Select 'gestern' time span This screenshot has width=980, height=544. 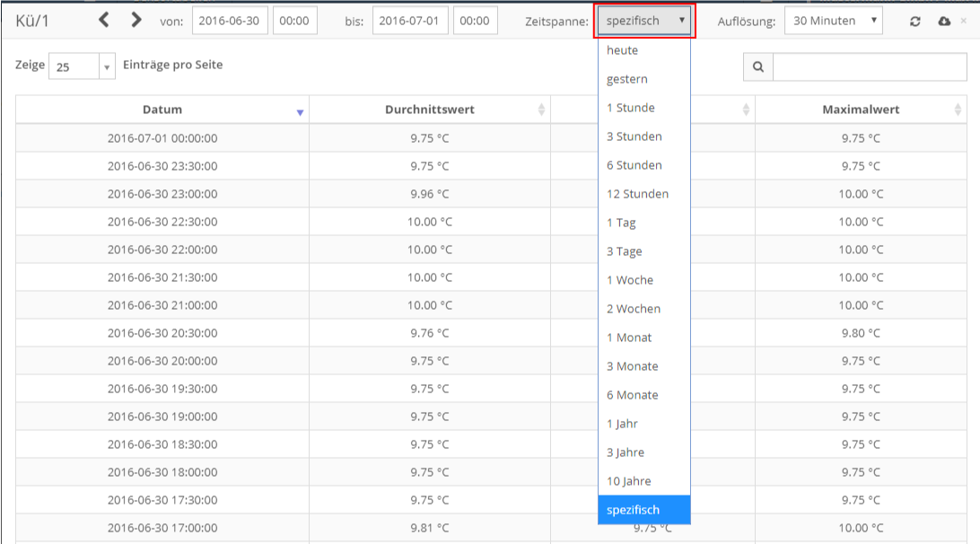(x=644, y=79)
